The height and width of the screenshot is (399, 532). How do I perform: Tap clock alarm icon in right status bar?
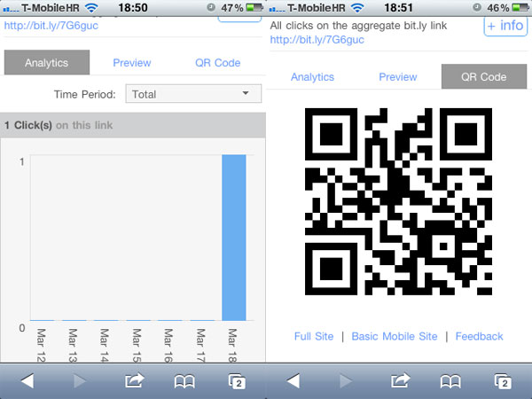pyautogui.click(x=477, y=7)
